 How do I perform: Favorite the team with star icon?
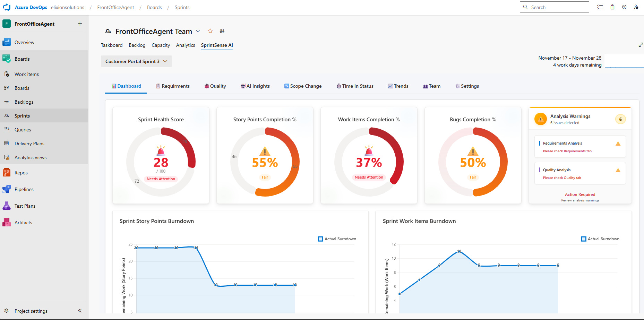coord(210,31)
